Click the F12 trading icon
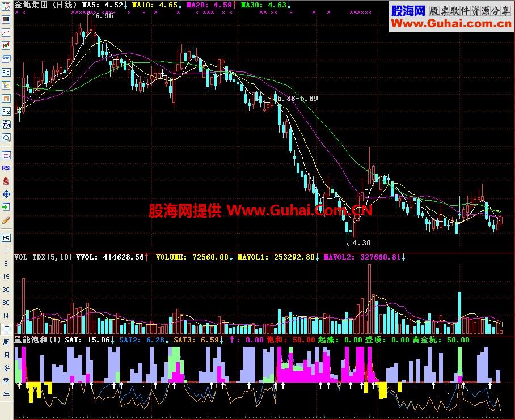The width and height of the screenshot is (515, 420). pos(6,111)
